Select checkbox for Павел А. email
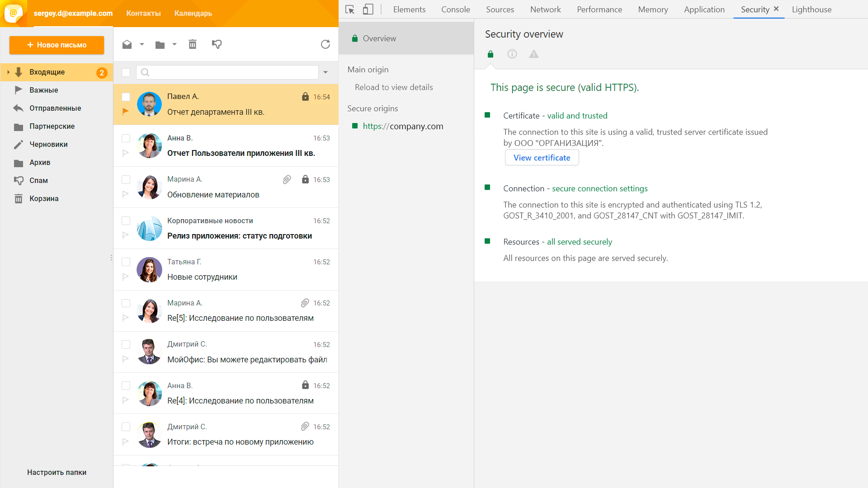The image size is (868, 488). [x=126, y=97]
